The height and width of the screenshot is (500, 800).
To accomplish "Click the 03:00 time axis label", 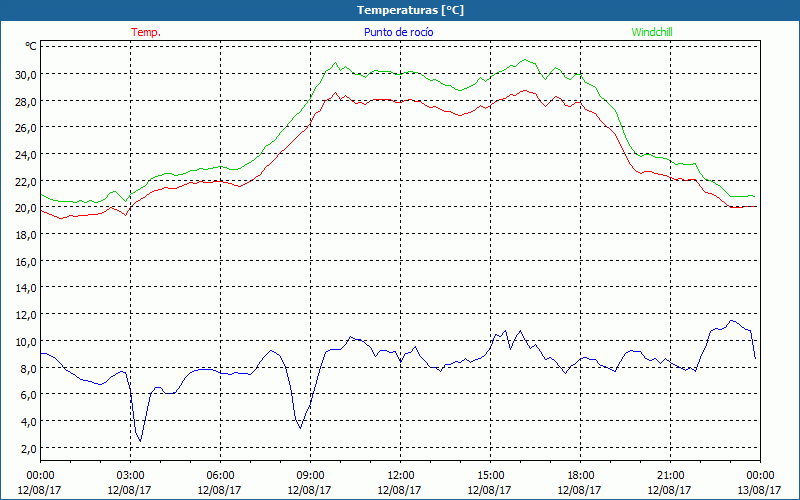I will click(x=130, y=476).
